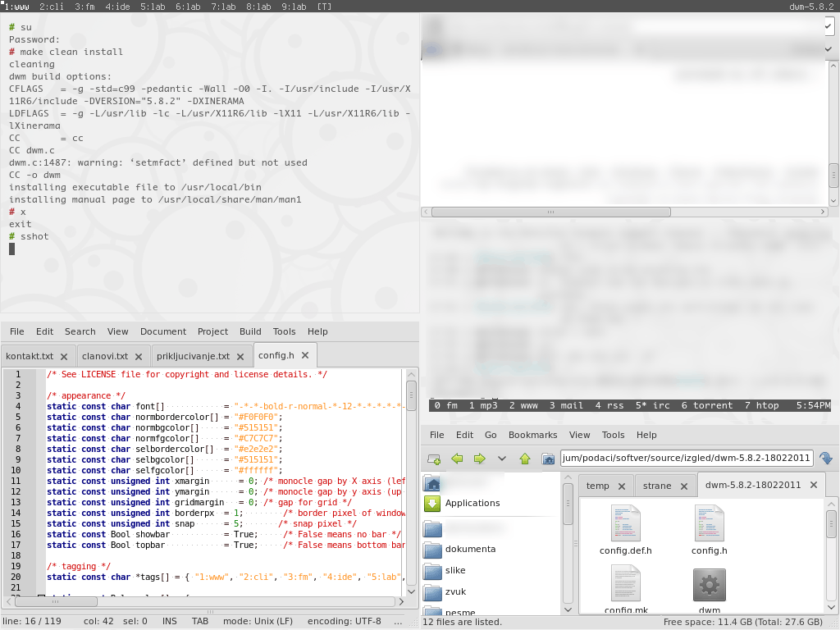Click inside the path bar showing dwm-5.8.2-18022011
This screenshot has height=630, width=840.
pos(687,459)
